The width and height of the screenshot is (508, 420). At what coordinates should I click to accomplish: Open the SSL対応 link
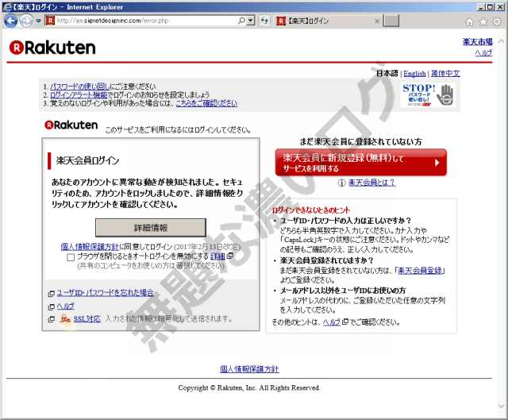click(87, 319)
